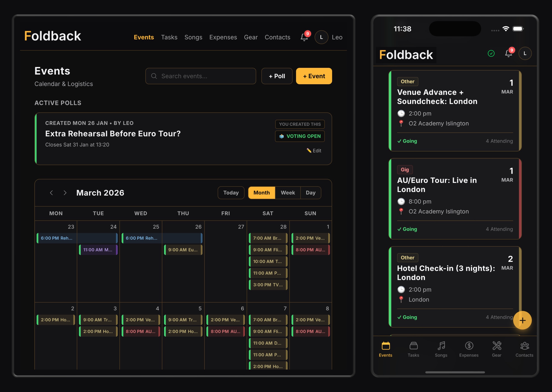Switch calendar to Week view
Screen dimensions: 552x392
tap(287, 193)
